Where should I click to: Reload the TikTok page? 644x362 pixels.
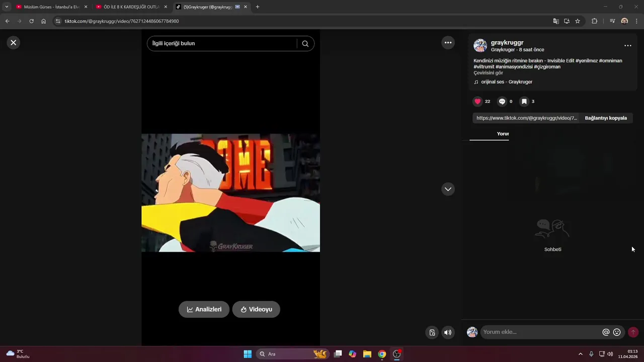coord(31,21)
